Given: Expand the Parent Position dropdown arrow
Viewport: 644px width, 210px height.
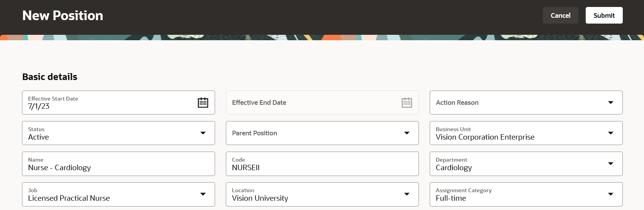Looking at the screenshot, I should click(x=407, y=133).
